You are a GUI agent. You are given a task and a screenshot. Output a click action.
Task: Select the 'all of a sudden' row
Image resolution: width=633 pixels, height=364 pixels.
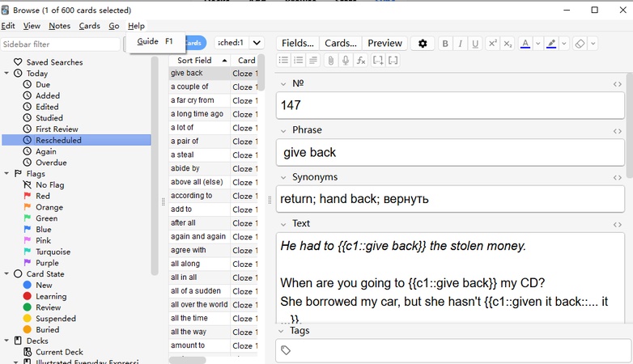click(x=213, y=291)
